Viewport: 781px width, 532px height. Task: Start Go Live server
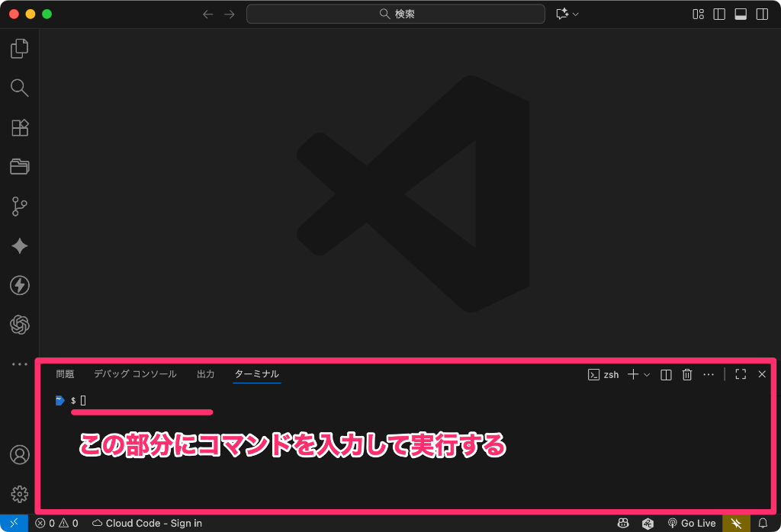(691, 524)
